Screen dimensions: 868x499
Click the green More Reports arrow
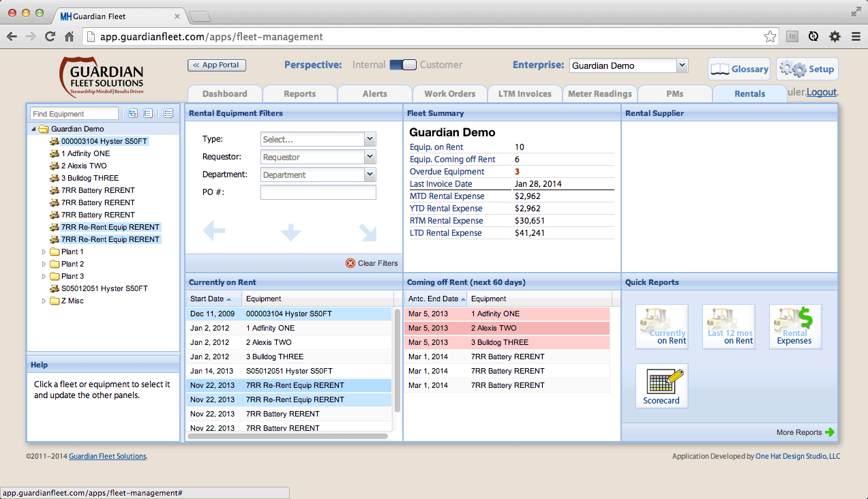point(830,432)
